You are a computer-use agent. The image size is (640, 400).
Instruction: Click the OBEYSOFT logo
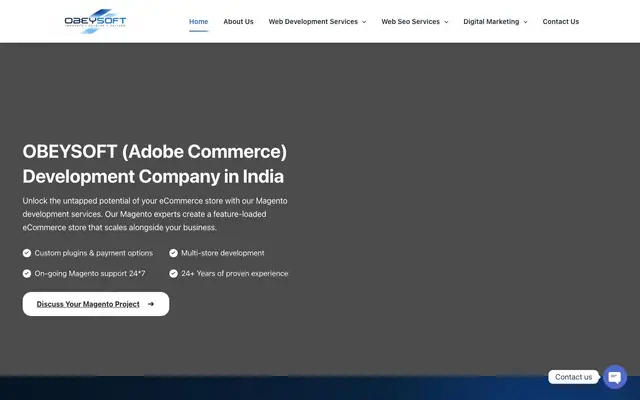[x=96, y=21]
